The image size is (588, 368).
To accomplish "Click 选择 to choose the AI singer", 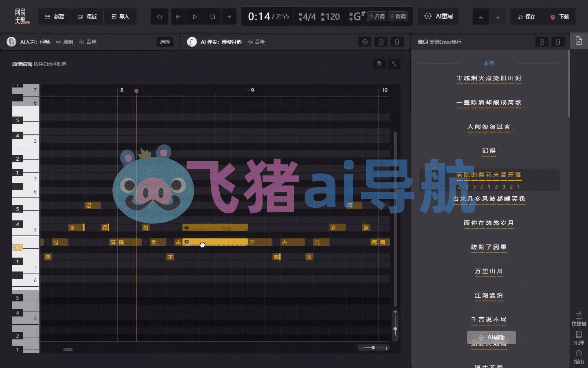I will (165, 42).
